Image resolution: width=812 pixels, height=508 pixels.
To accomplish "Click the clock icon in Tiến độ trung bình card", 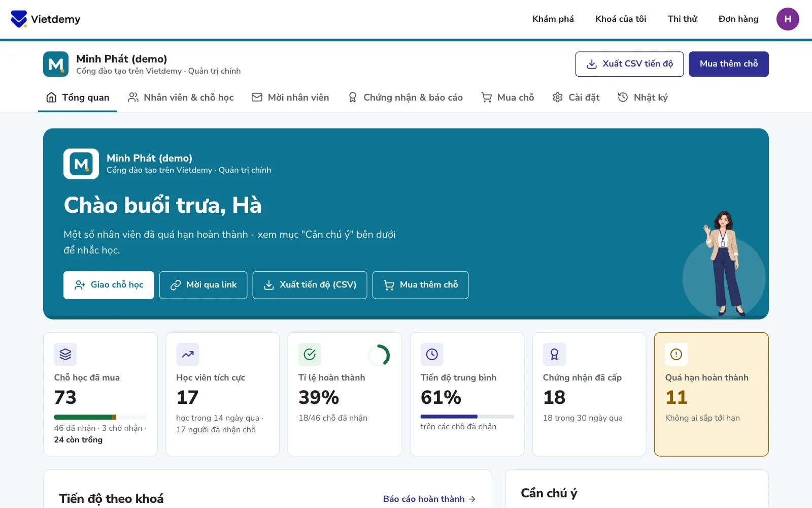I will pyautogui.click(x=432, y=354).
